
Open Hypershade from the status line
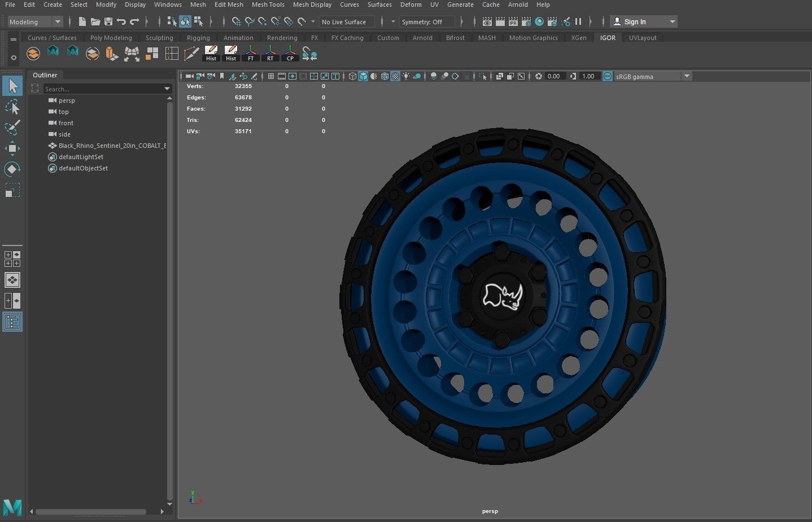point(539,21)
